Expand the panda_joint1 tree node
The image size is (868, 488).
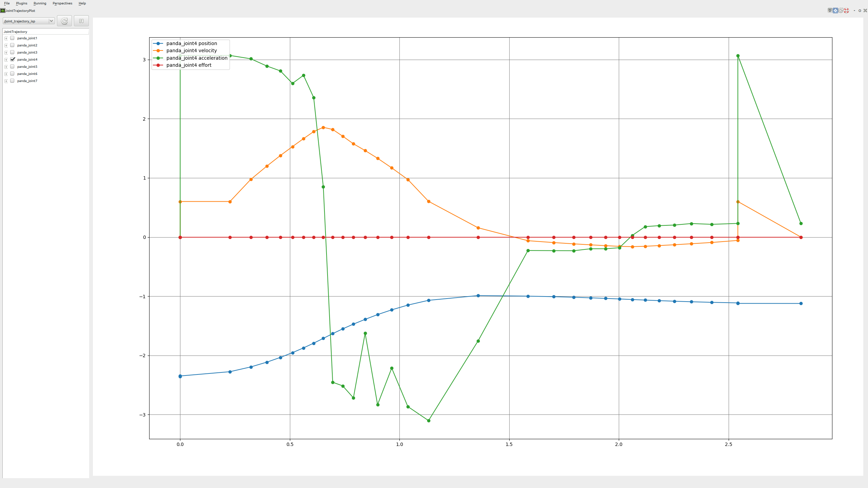6,38
